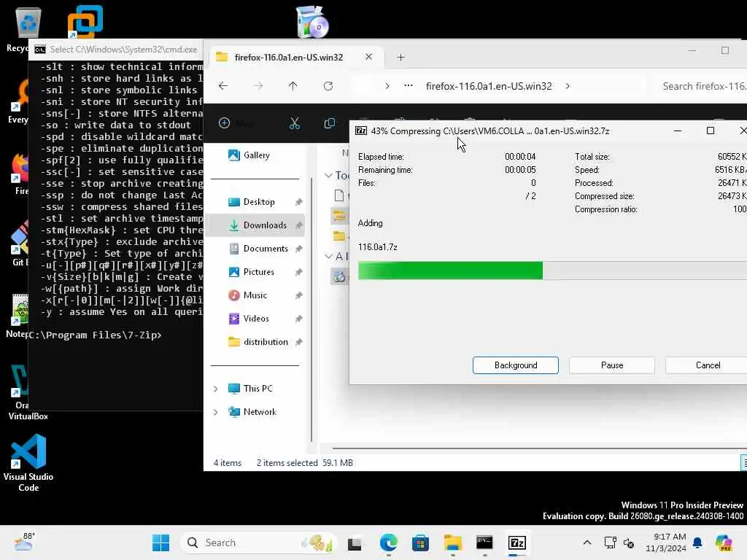Click the Background button in 7-Zip dialog
The height and width of the screenshot is (560, 747).
tap(516, 365)
